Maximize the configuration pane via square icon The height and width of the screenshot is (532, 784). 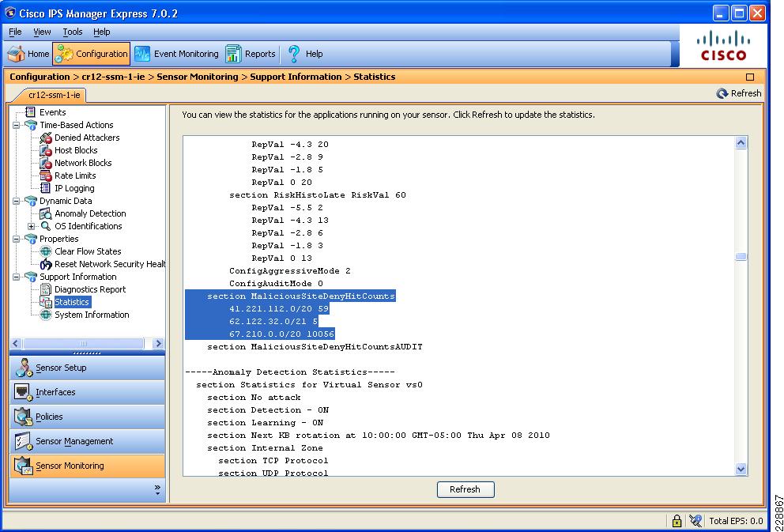tap(750, 77)
